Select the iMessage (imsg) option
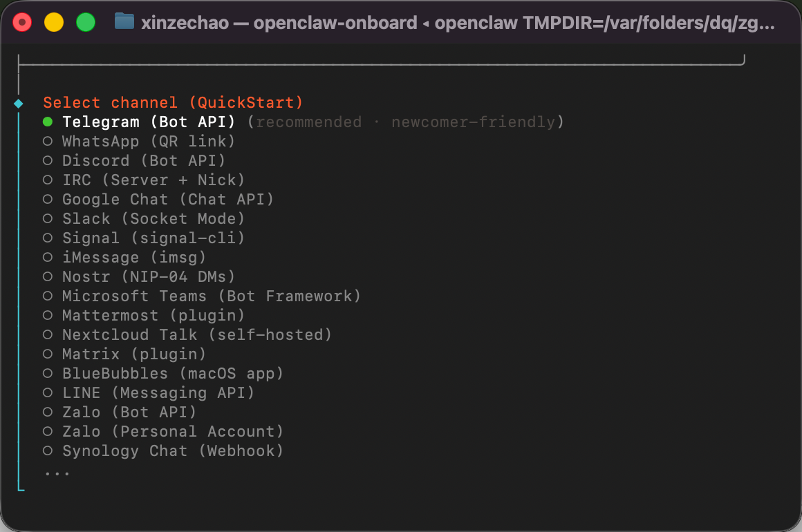The image size is (802, 532). pyautogui.click(x=124, y=258)
